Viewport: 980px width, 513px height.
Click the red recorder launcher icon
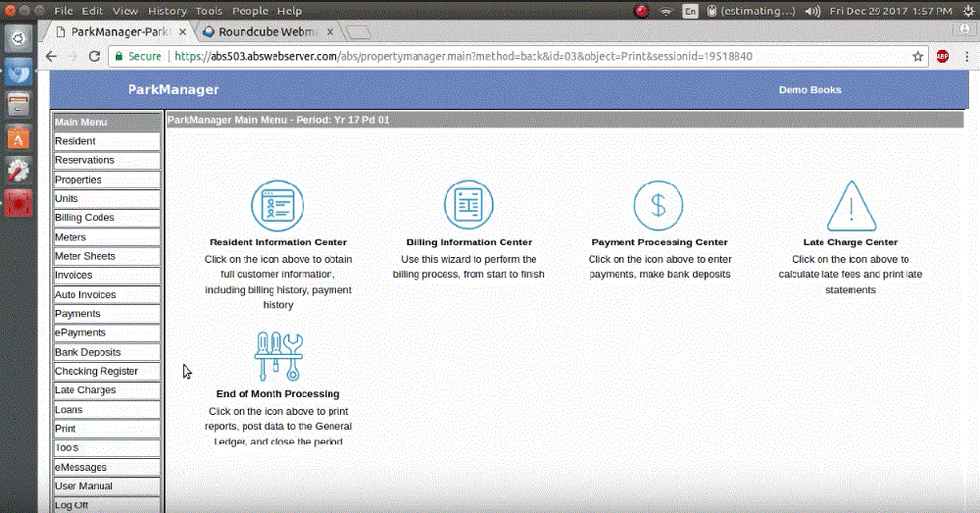[x=18, y=203]
